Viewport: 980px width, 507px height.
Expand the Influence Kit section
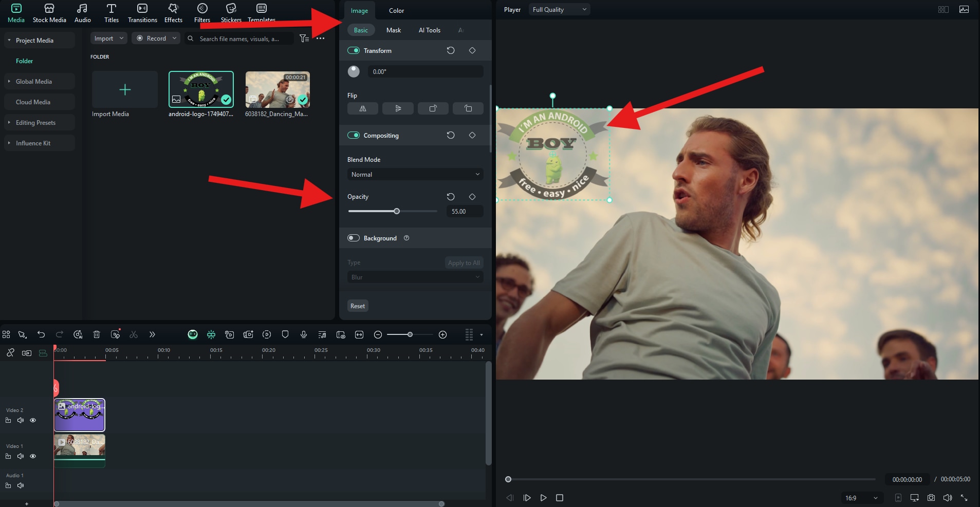(x=9, y=143)
